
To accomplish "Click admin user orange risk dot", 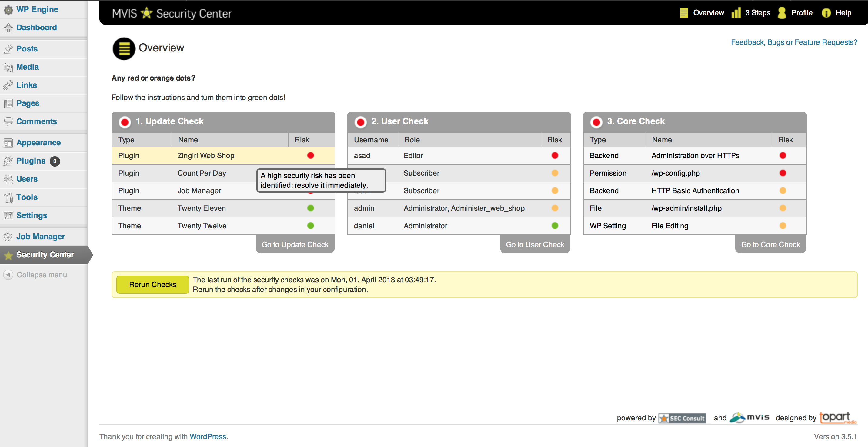I will pyautogui.click(x=555, y=208).
